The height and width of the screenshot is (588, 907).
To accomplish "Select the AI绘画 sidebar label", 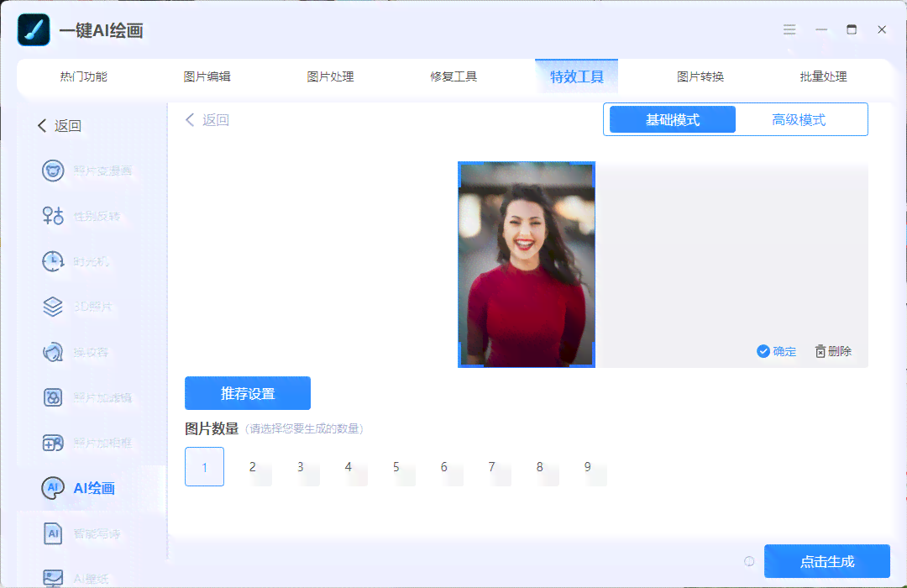I will coord(94,488).
